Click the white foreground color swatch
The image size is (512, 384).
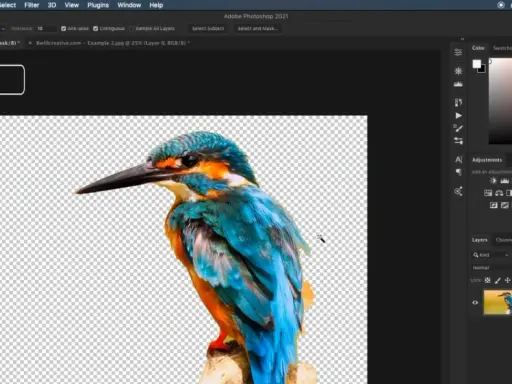pos(476,63)
